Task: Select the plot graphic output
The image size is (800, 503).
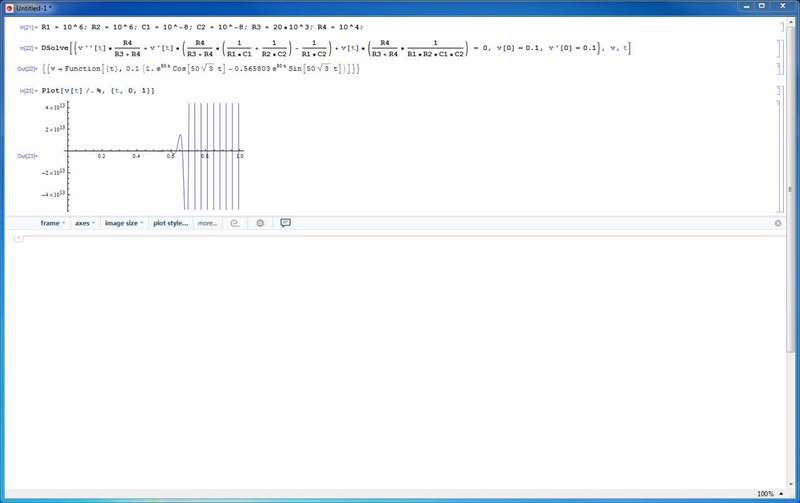Action: (x=143, y=156)
